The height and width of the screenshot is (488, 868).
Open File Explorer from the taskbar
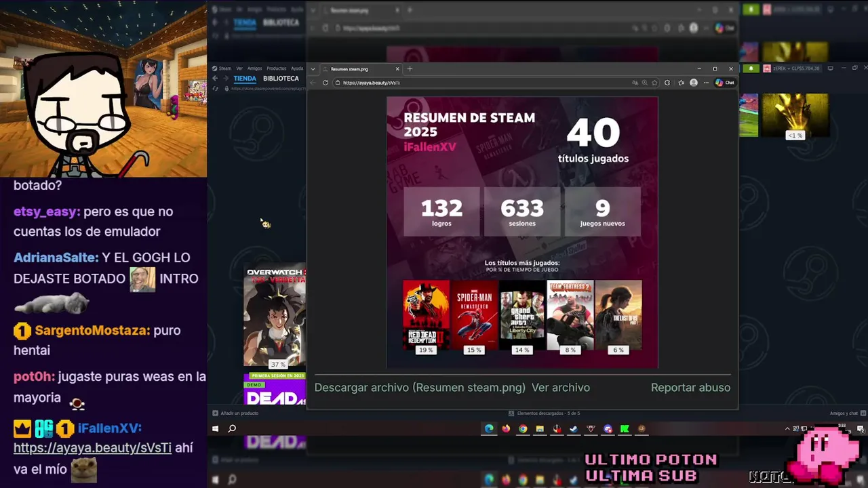click(540, 428)
